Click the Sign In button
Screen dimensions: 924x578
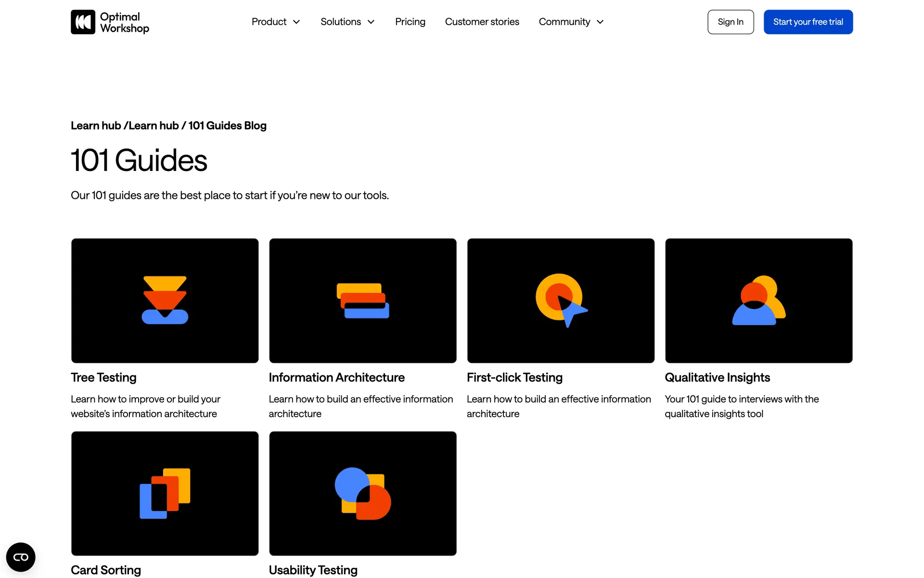pyautogui.click(x=730, y=22)
